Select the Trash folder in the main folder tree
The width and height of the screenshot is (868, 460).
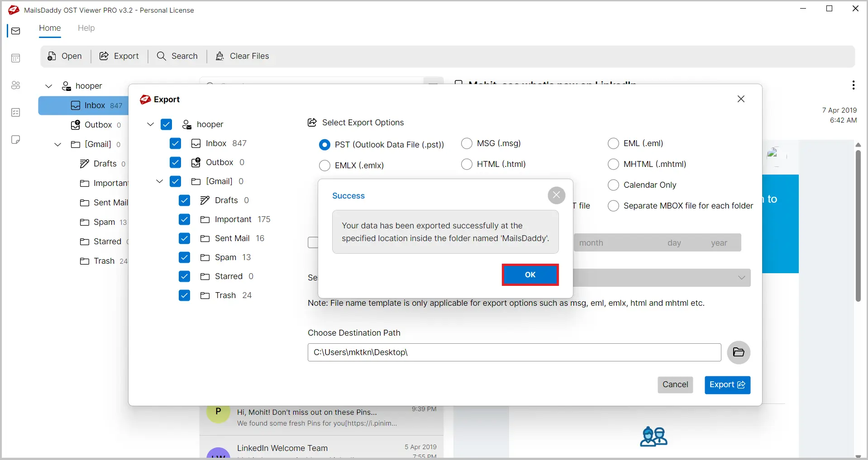coord(103,261)
